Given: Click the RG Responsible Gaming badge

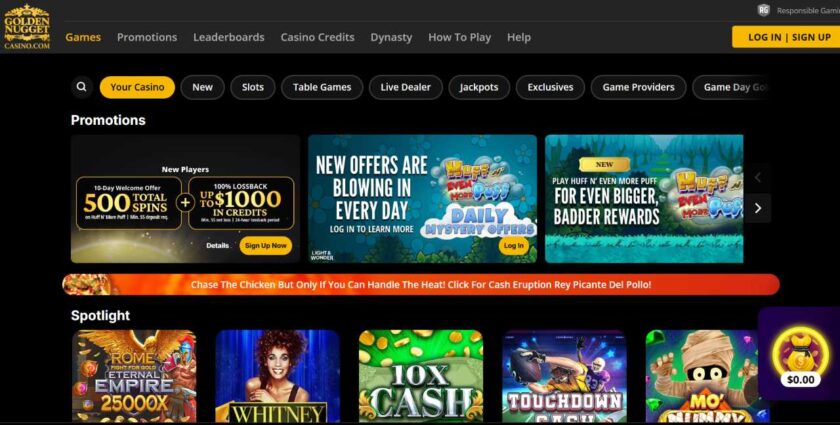Looking at the screenshot, I should pos(763,10).
